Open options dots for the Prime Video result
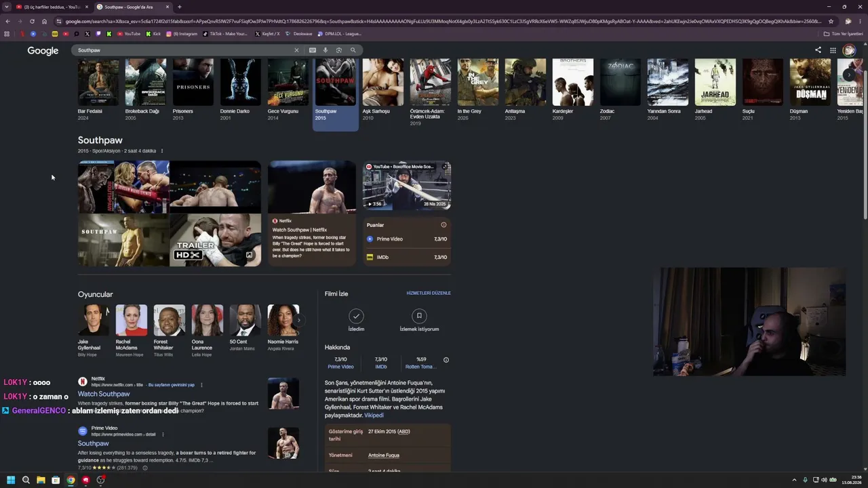Viewport: 868px width, 488px height. [163, 434]
